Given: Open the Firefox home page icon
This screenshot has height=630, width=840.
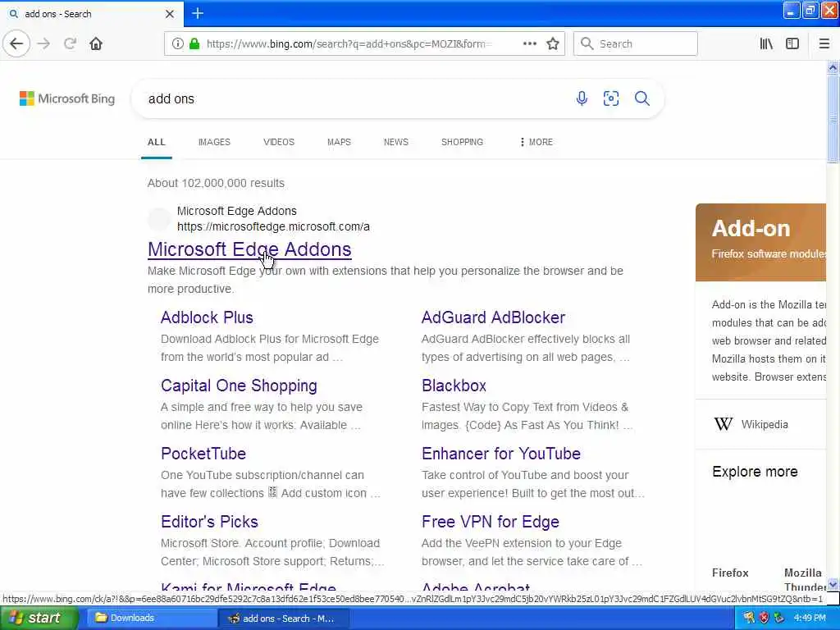Looking at the screenshot, I should 96,44.
